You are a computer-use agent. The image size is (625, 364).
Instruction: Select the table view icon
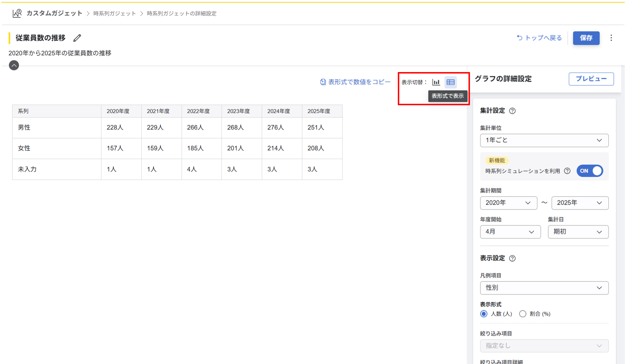(451, 82)
